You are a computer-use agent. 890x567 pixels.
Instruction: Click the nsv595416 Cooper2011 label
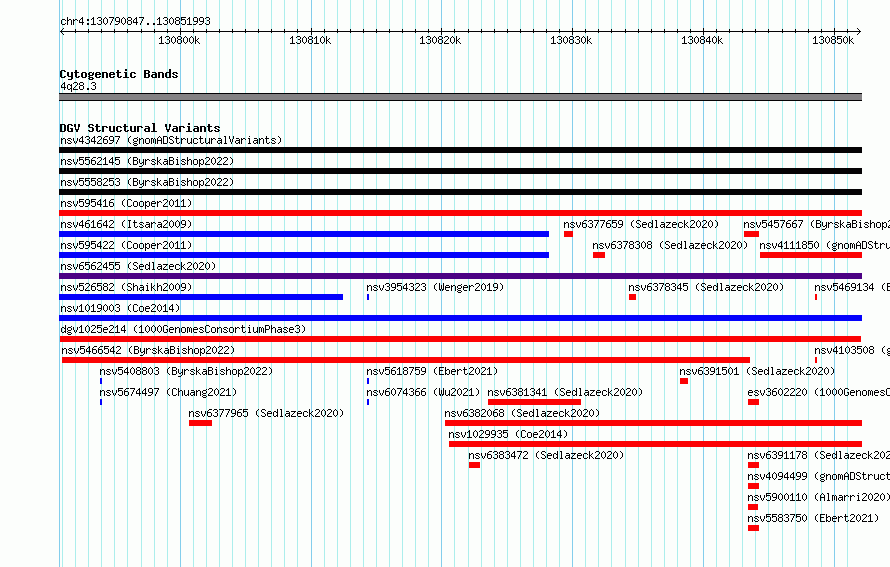[126, 203]
